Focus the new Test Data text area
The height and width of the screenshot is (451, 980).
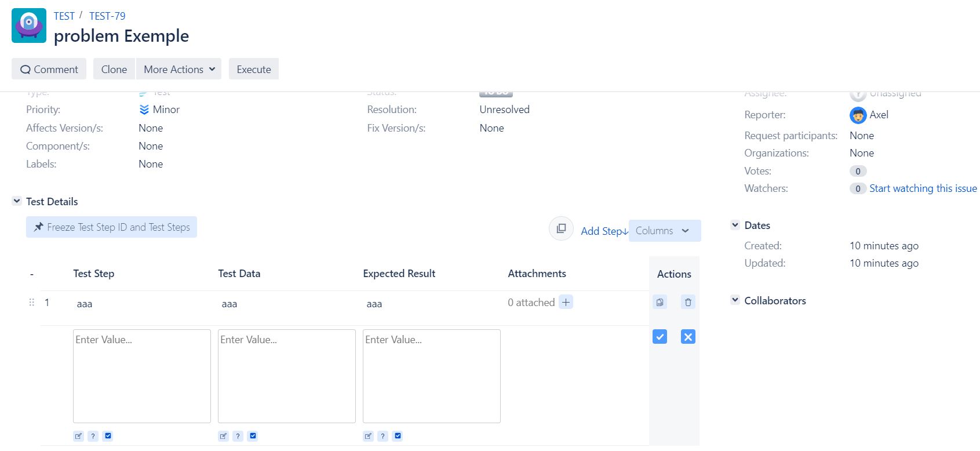tap(287, 376)
